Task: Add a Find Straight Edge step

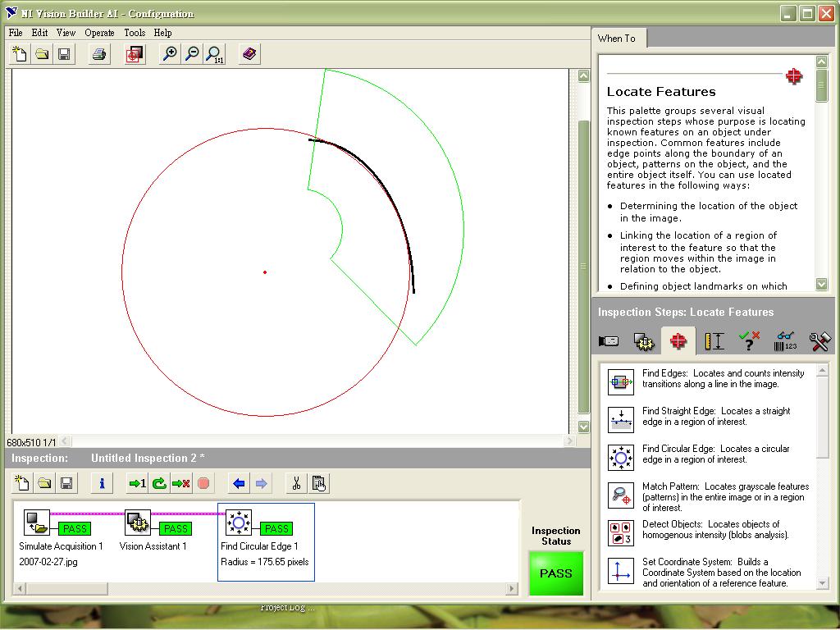Action: pyautogui.click(x=621, y=420)
